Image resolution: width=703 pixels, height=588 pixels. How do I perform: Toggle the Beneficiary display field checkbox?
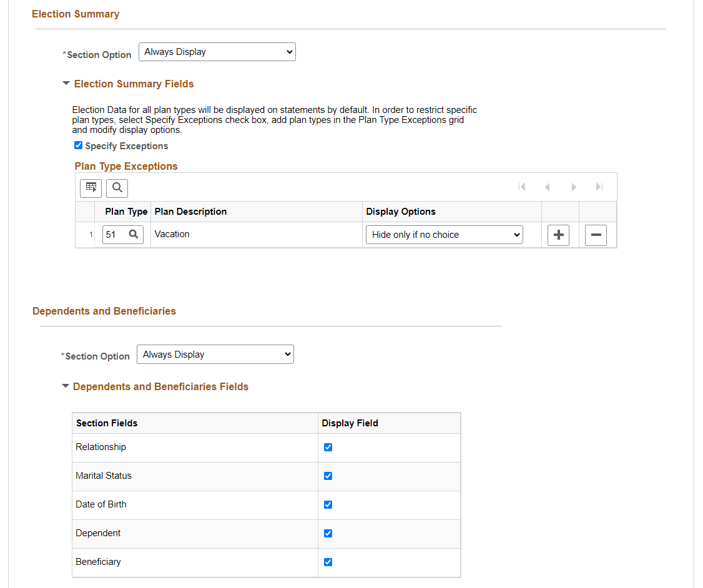click(328, 562)
